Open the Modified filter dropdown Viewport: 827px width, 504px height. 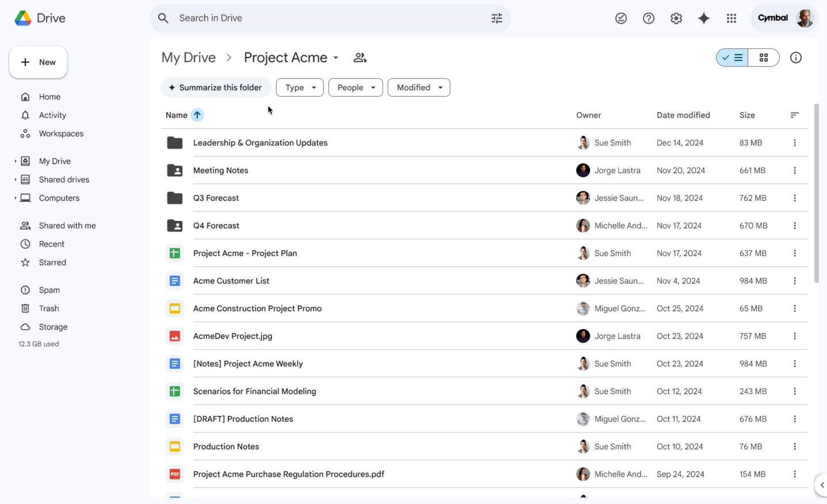(x=419, y=87)
